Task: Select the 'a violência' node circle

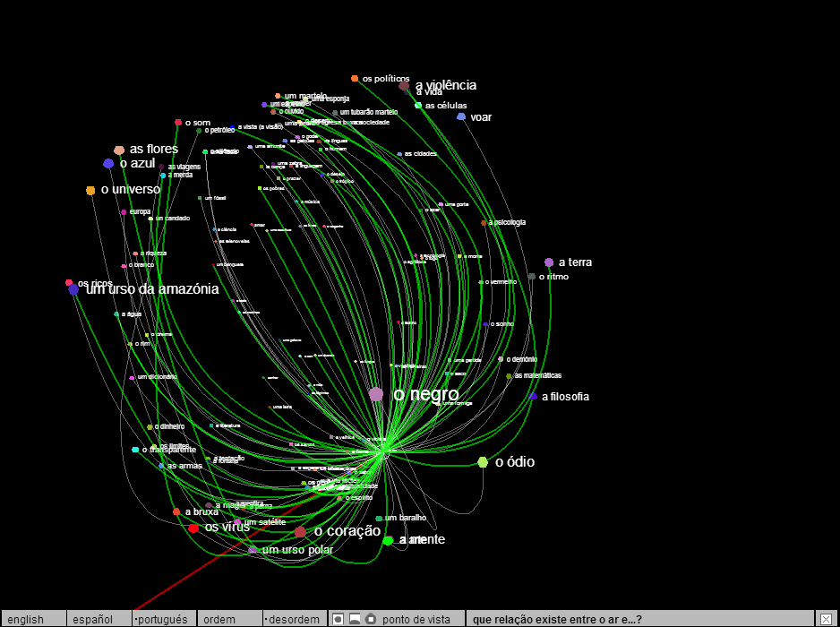Action: (404, 86)
